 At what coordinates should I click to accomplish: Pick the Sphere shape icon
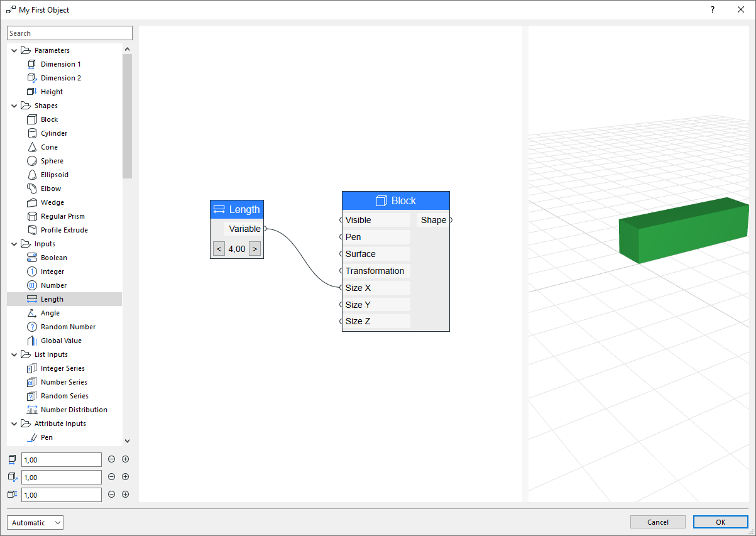point(32,161)
